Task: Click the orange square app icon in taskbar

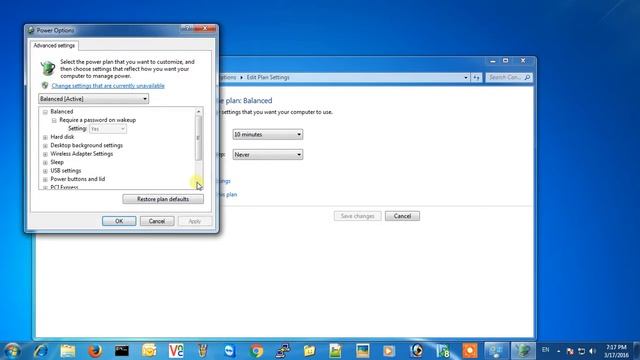Action: (470, 351)
